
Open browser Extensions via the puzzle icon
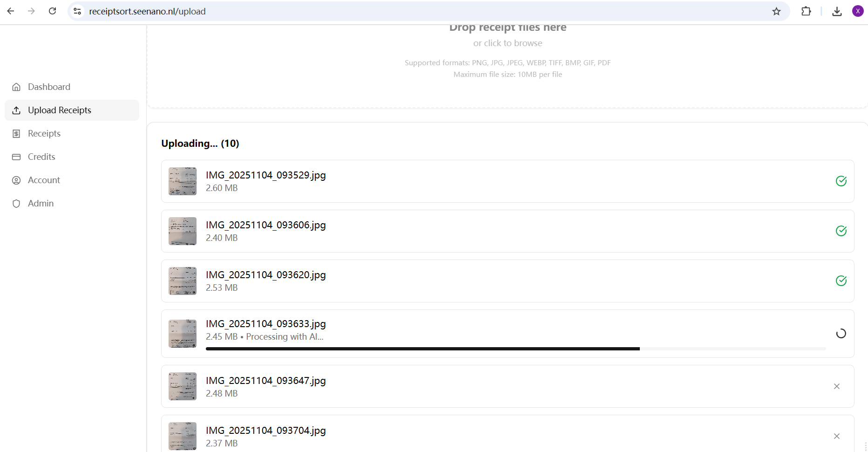pos(806,11)
